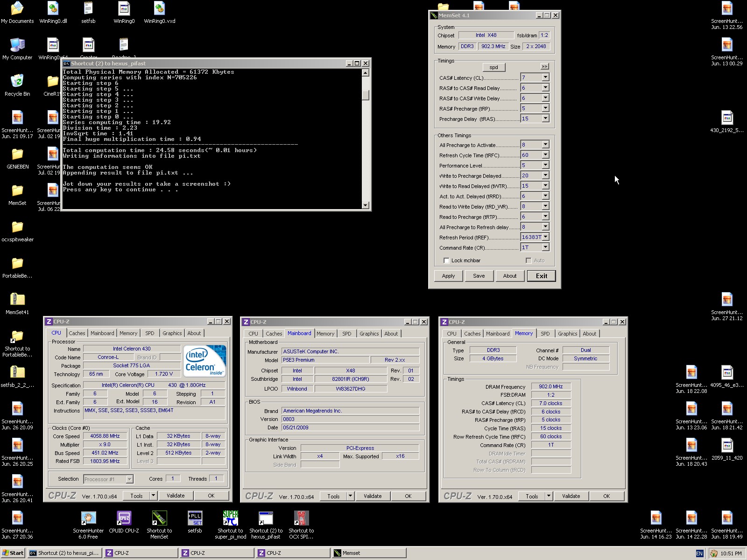
Task: Open About tab in CPU-Z Mainboard window
Action: pos(391,334)
